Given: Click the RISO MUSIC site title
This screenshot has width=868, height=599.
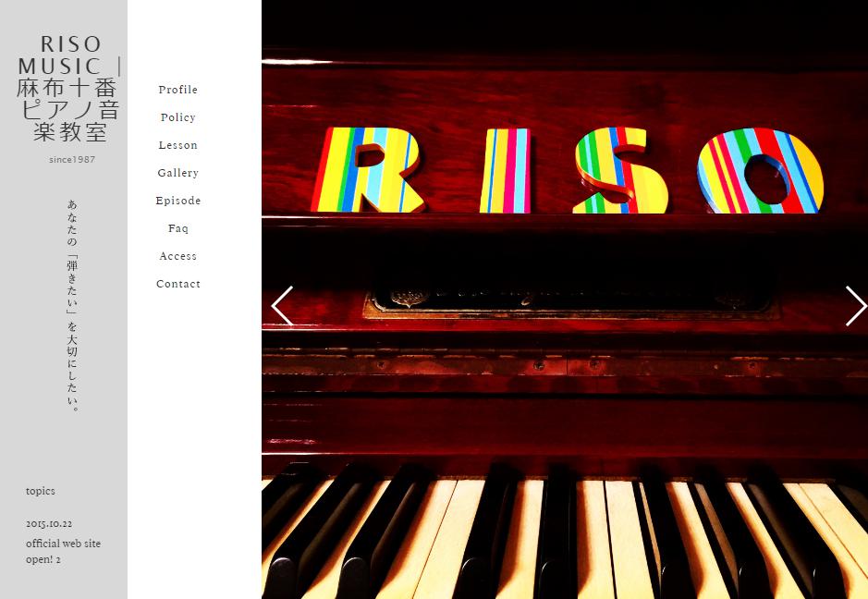Looking at the screenshot, I should pyautogui.click(x=68, y=88).
